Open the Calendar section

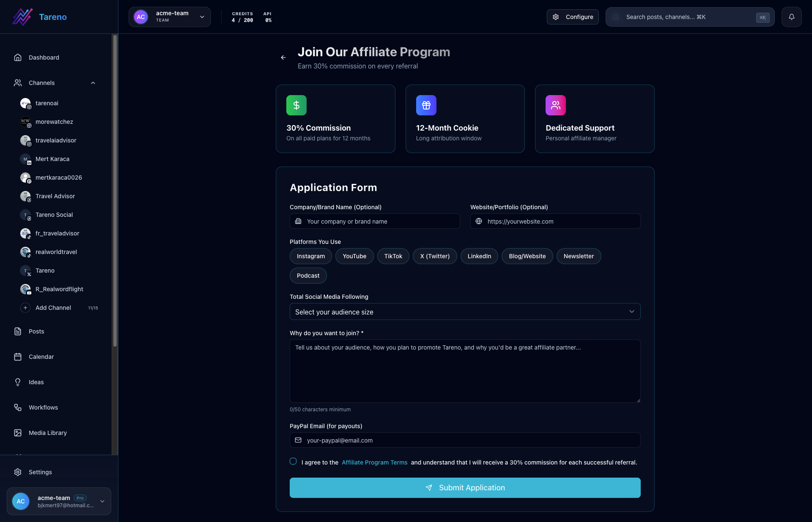41,356
